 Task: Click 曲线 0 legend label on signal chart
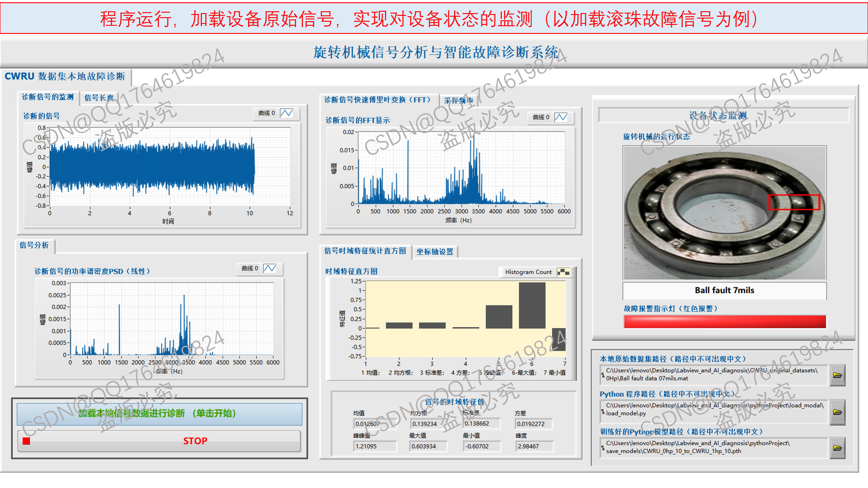click(x=267, y=113)
